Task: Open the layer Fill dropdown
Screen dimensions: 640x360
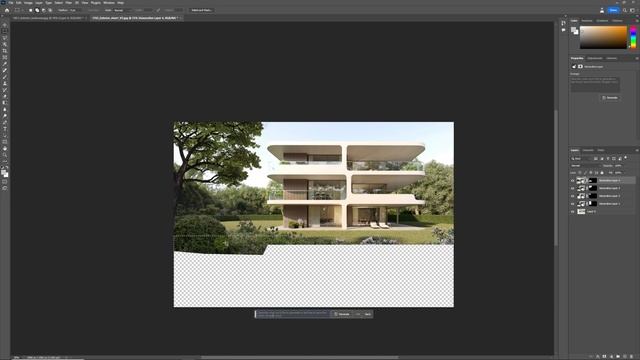Action: [619, 173]
